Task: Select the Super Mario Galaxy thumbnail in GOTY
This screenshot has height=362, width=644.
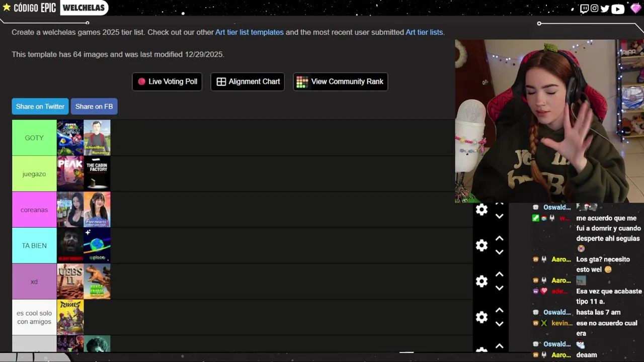Action: pos(70,138)
